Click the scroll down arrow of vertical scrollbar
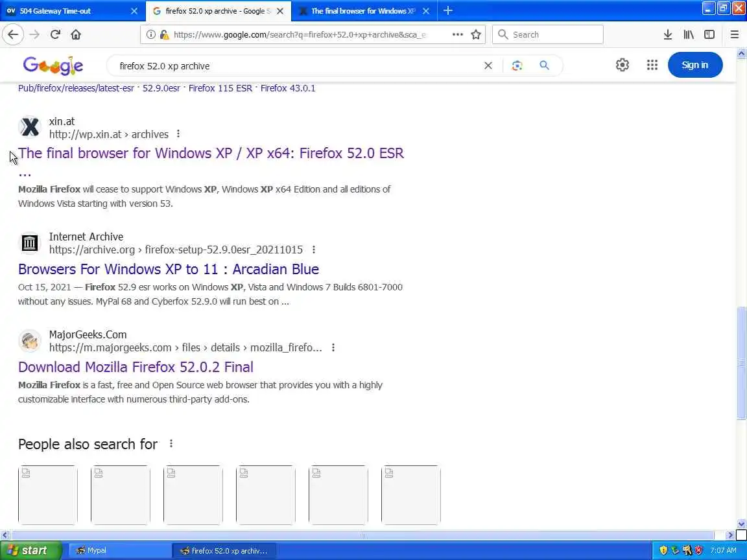This screenshot has width=747, height=560. (741, 524)
